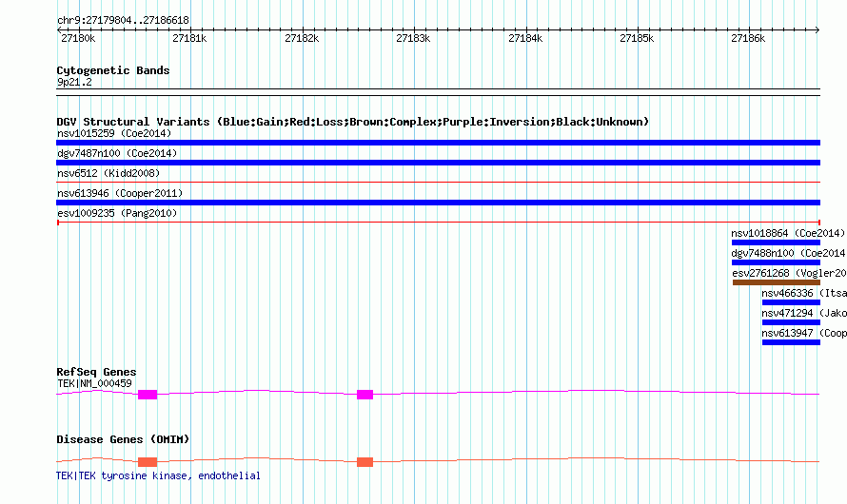
Task: Click the Disease Genes (OMIM) track title
Action: [x=123, y=439]
